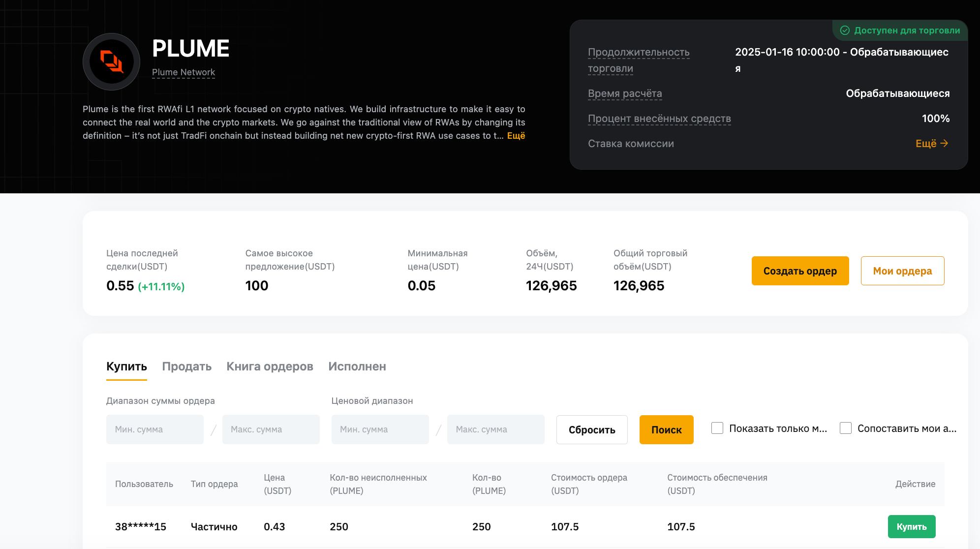Click the Поиск button

(x=667, y=429)
